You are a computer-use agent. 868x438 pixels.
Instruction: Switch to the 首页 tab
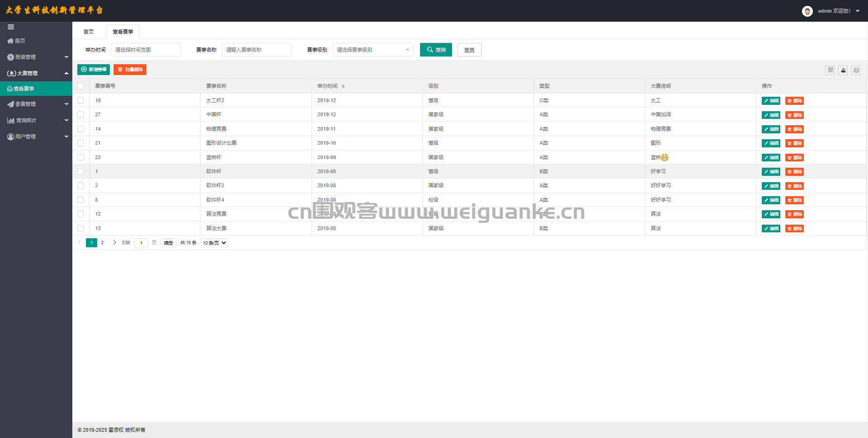[x=89, y=32]
